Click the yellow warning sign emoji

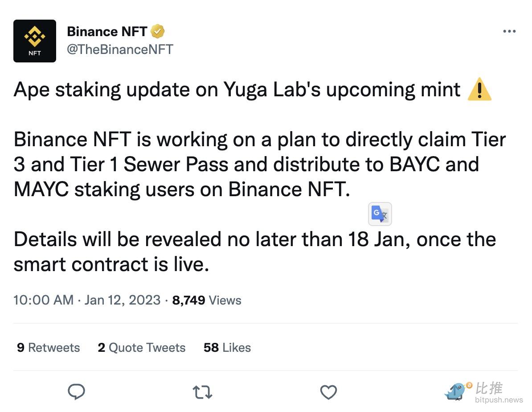(x=480, y=90)
